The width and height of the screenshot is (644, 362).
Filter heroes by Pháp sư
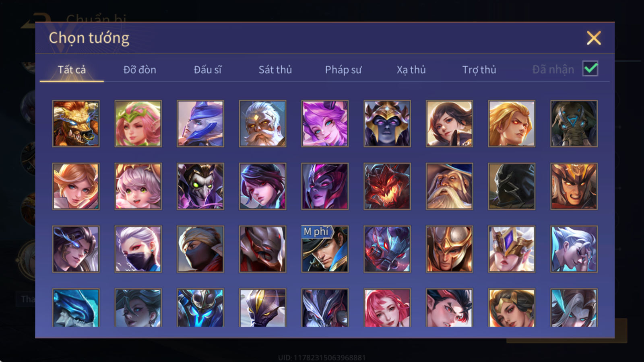tap(343, 70)
